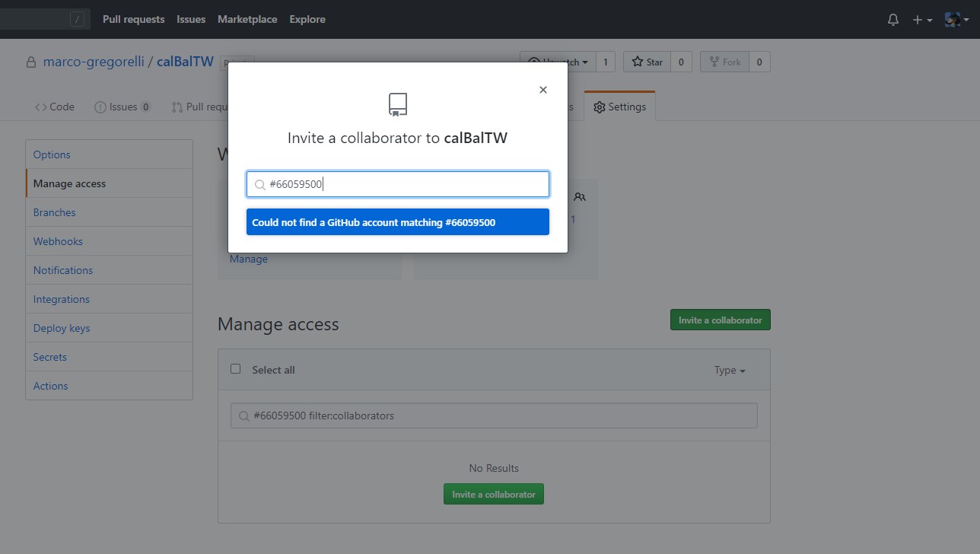Open the user avatar menu

[x=956, y=20]
